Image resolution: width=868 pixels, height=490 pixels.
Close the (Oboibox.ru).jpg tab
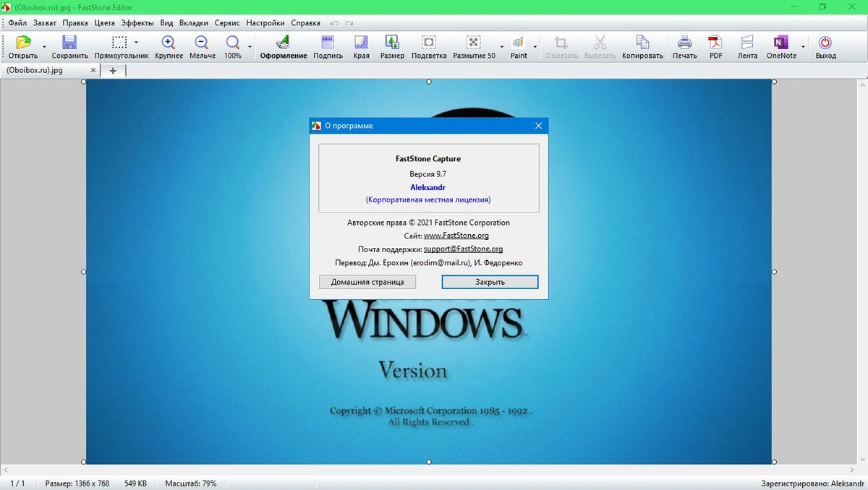click(93, 70)
